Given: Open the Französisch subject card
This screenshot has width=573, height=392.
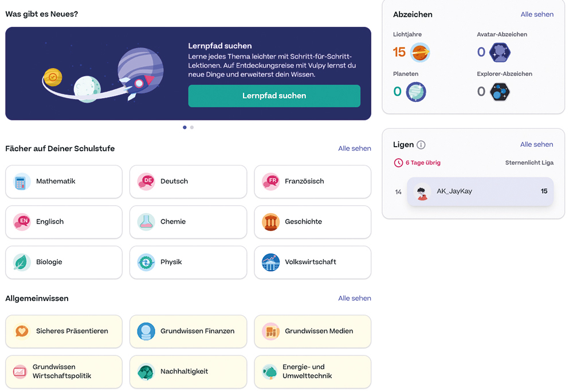Looking at the screenshot, I should coord(313,182).
